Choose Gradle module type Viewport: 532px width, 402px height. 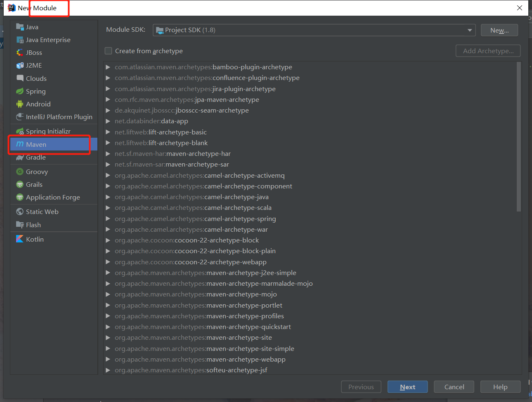tap(54, 157)
